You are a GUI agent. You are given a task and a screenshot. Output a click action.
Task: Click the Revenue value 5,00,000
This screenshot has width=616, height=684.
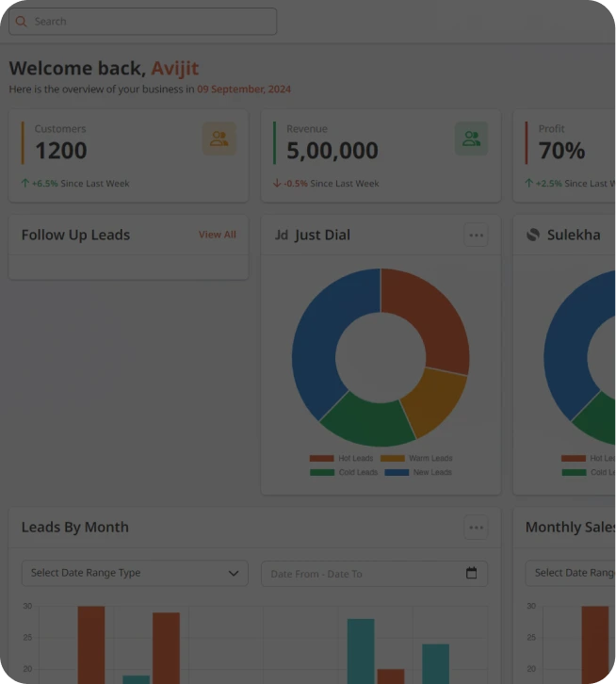pos(332,151)
